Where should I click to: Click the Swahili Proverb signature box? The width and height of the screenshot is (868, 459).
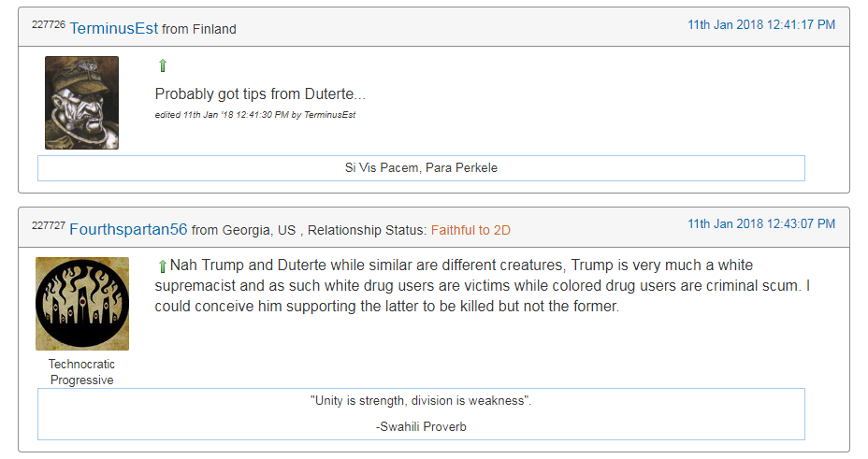[421, 414]
